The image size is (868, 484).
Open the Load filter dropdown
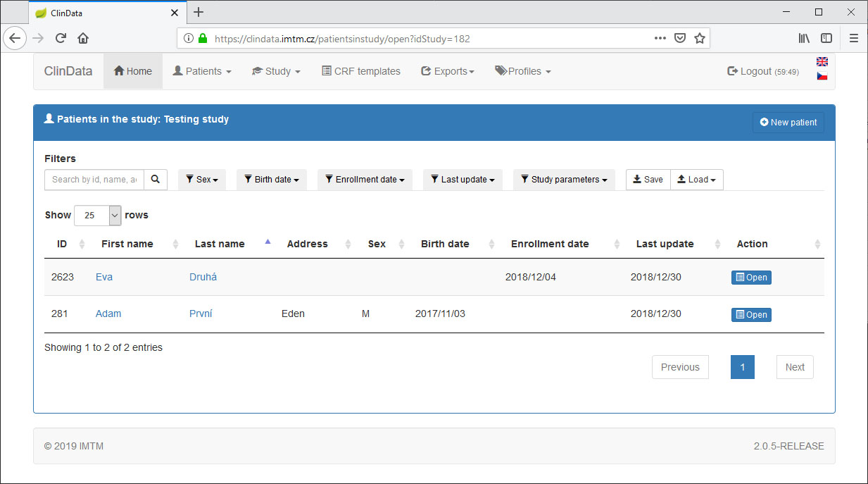coord(697,180)
